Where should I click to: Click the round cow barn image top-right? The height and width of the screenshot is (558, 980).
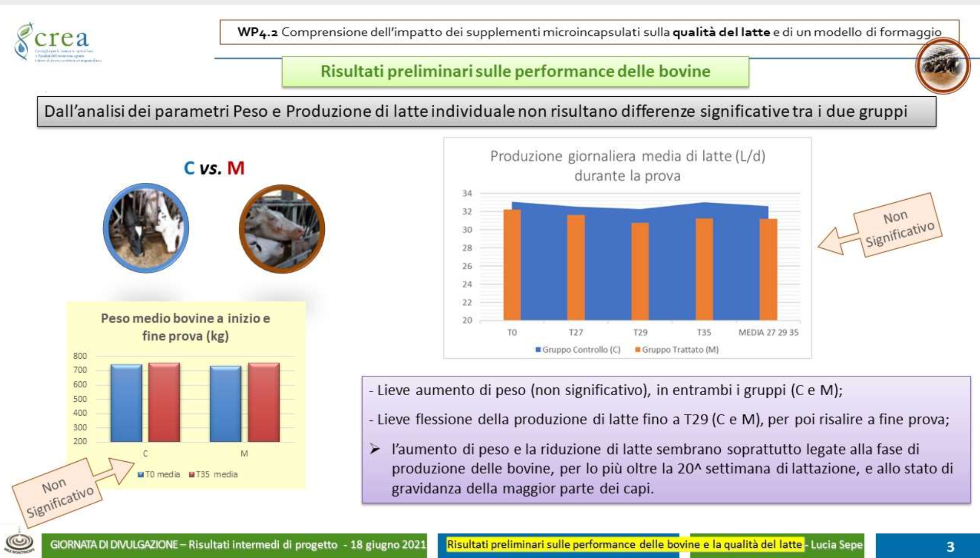click(942, 67)
